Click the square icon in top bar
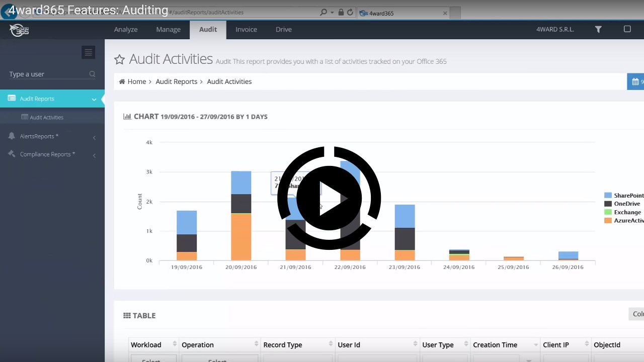Screen dimensions: 644x362 click(x=627, y=29)
